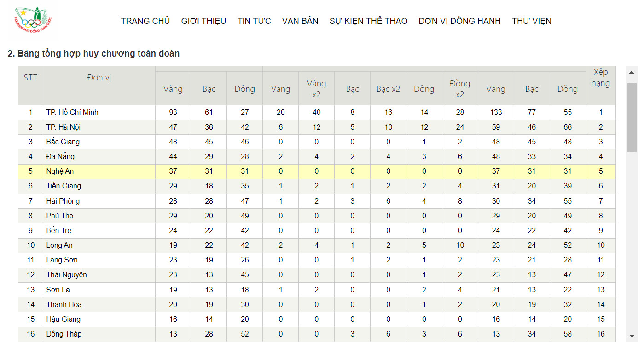
Task: Open SỰ KIỆN THỂ THAO
Action: point(368,21)
